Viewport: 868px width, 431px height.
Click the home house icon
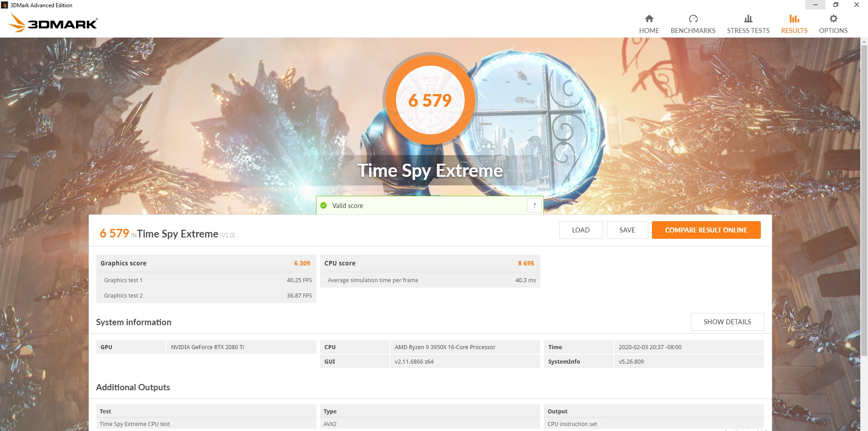[x=649, y=19]
